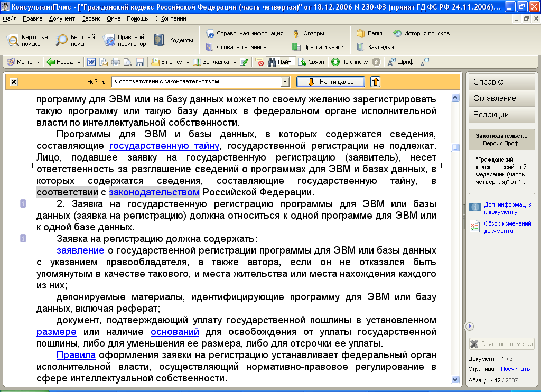The image size is (541, 392).
Task: Expand Назад history dropdown arrow
Action: (x=79, y=62)
